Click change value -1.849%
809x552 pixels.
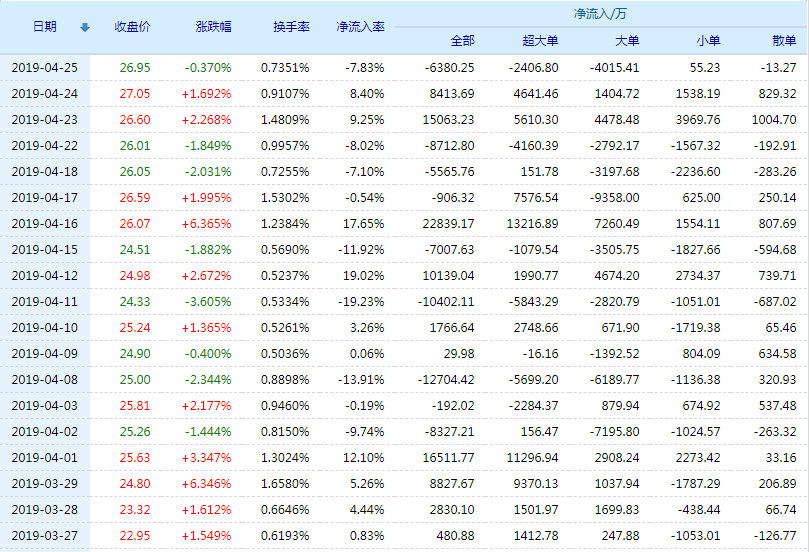click(208, 145)
